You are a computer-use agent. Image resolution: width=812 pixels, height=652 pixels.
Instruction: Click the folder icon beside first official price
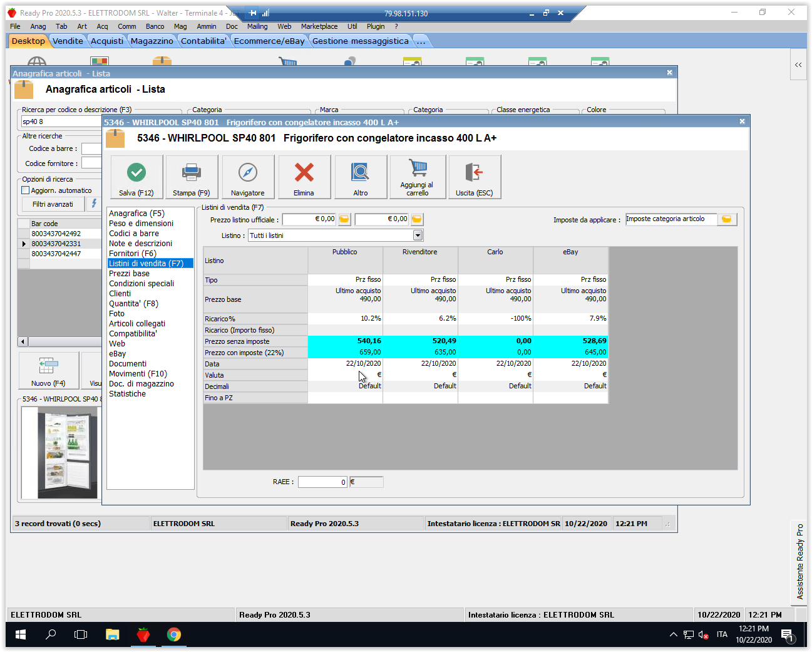tap(344, 220)
